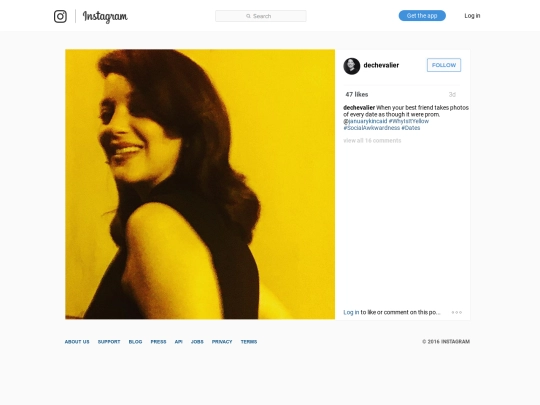View the 47 likes list
Image resolution: width=540 pixels, height=405 pixels.
pos(357,94)
